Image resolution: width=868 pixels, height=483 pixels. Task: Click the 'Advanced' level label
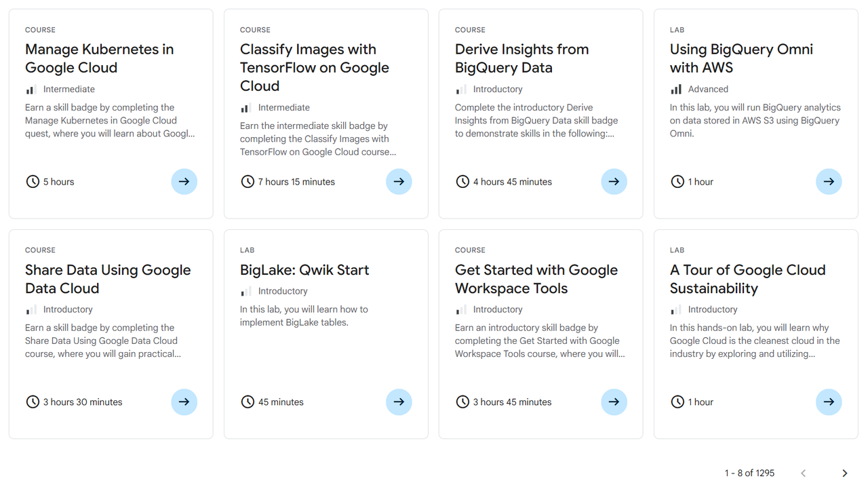[x=708, y=90]
